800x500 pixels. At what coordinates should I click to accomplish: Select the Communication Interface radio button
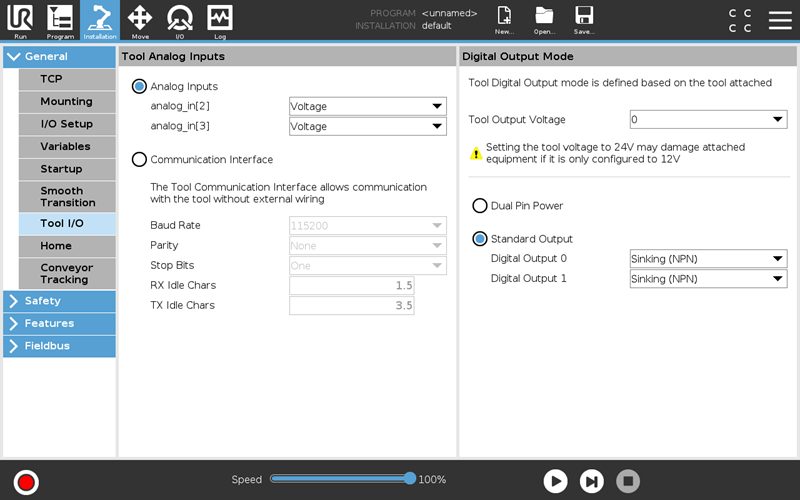click(140, 159)
